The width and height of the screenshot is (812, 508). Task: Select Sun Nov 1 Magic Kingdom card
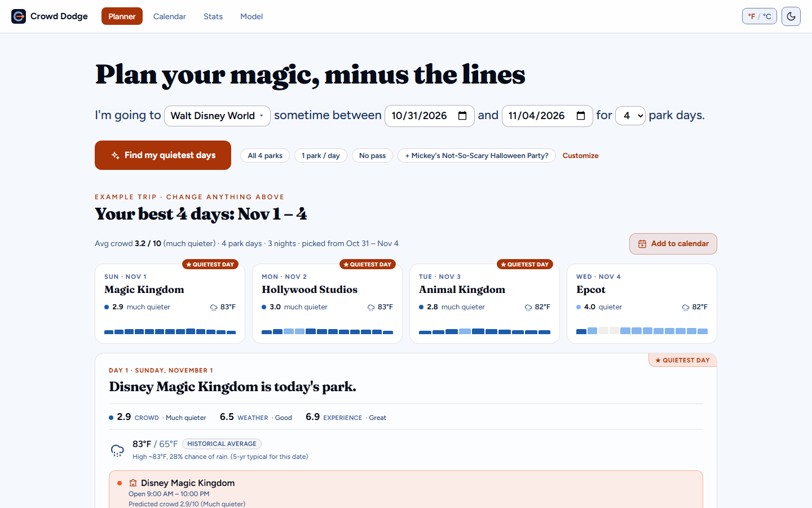click(x=170, y=304)
